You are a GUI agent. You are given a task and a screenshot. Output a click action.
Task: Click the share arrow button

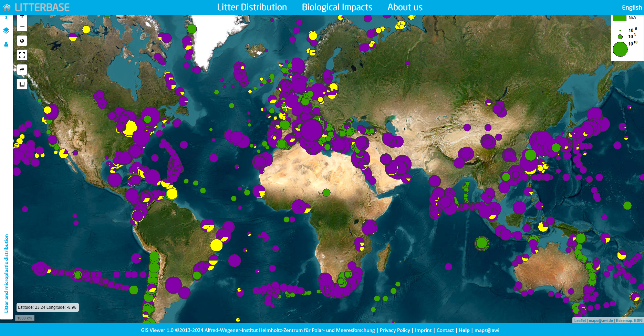point(22,70)
